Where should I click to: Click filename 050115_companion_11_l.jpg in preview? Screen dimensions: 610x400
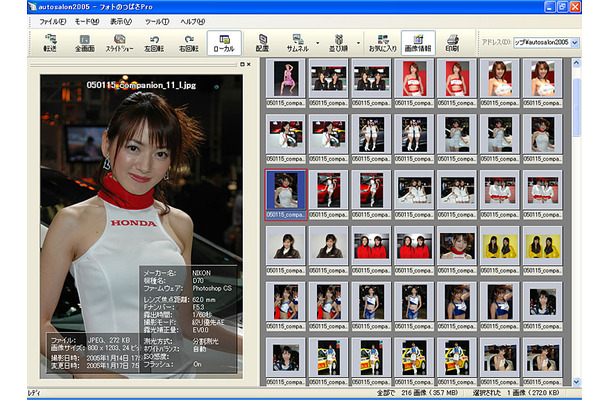click(x=141, y=85)
